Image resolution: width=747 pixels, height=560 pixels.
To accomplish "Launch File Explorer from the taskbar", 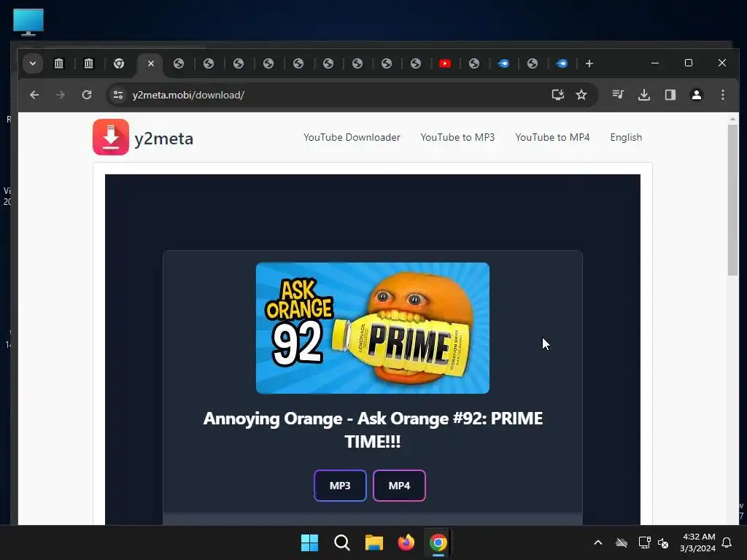I will coord(374,542).
